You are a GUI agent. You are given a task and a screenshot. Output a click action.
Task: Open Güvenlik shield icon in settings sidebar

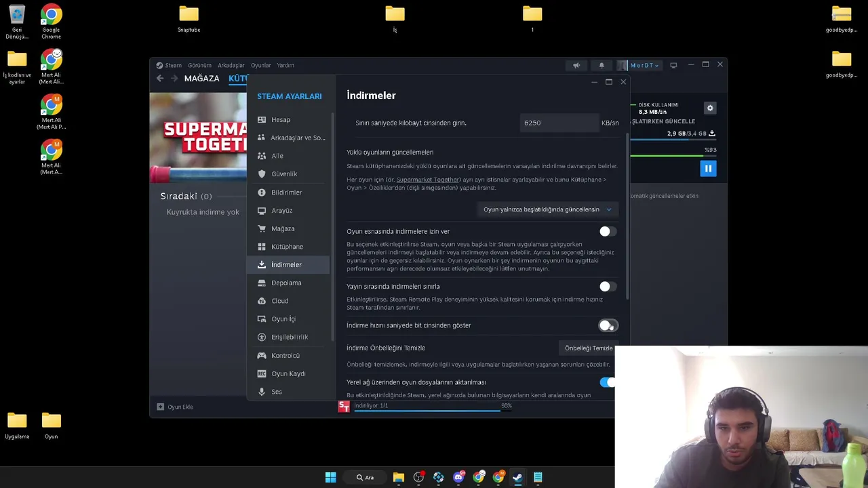[x=262, y=174]
